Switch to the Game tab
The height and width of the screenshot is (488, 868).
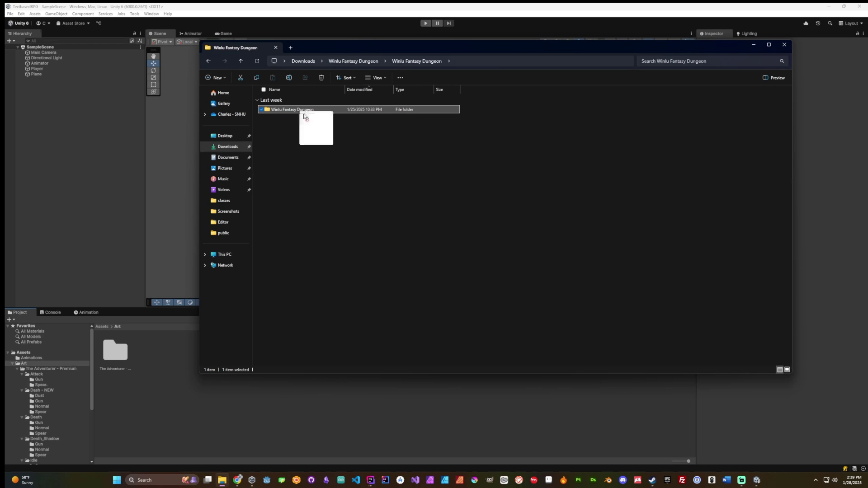[223, 33]
